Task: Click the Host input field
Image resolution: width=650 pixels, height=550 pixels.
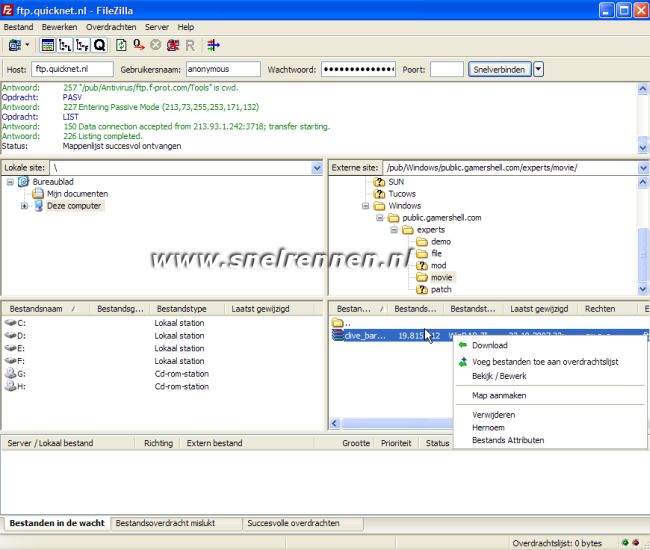Action: tap(72, 69)
